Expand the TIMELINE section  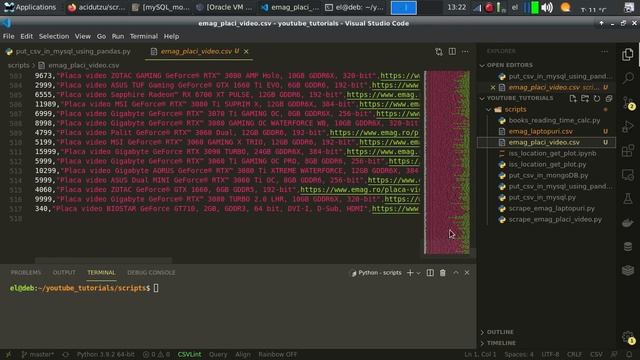click(501, 343)
